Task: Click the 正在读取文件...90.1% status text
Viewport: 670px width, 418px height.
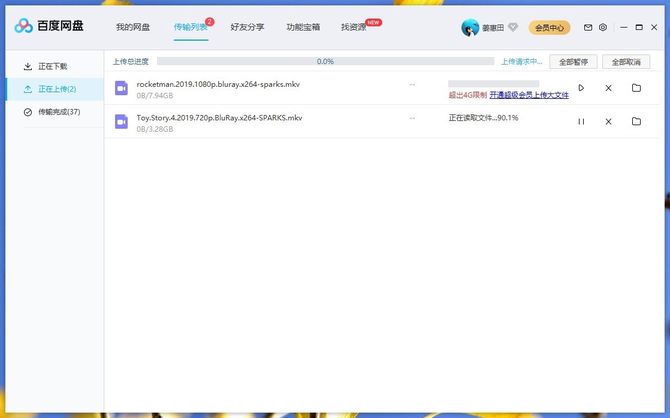Action: click(483, 118)
